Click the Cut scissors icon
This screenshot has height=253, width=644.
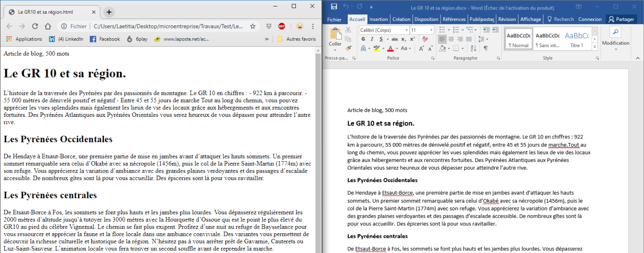[x=348, y=30]
